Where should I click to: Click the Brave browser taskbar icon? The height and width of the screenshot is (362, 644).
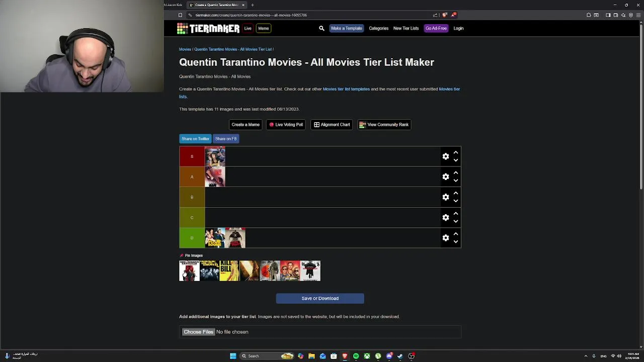coord(345,356)
